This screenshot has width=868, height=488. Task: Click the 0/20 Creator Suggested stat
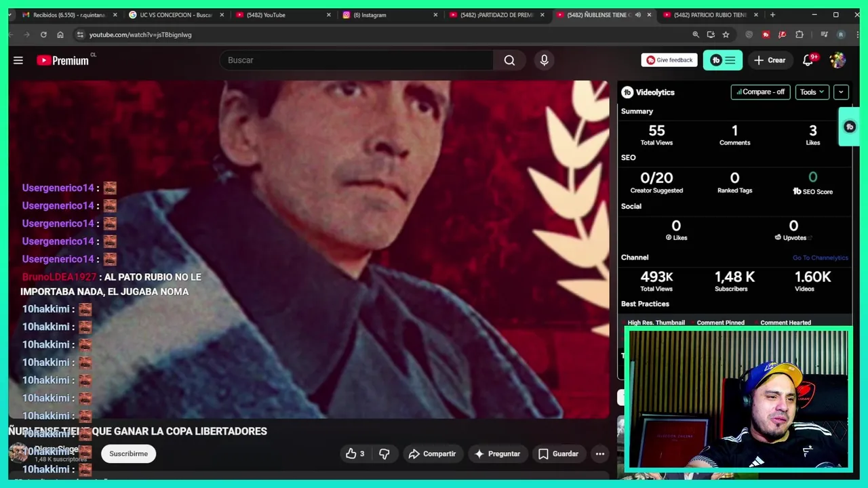656,182
